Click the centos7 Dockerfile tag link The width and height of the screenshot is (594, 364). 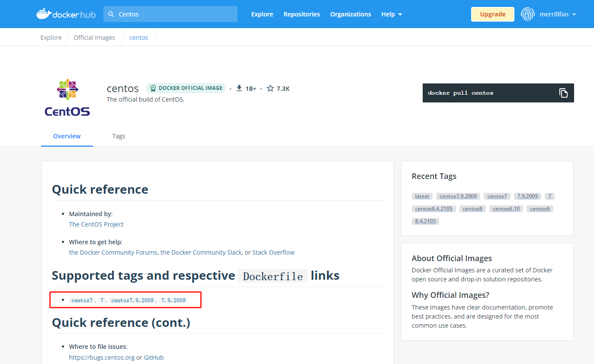point(82,300)
